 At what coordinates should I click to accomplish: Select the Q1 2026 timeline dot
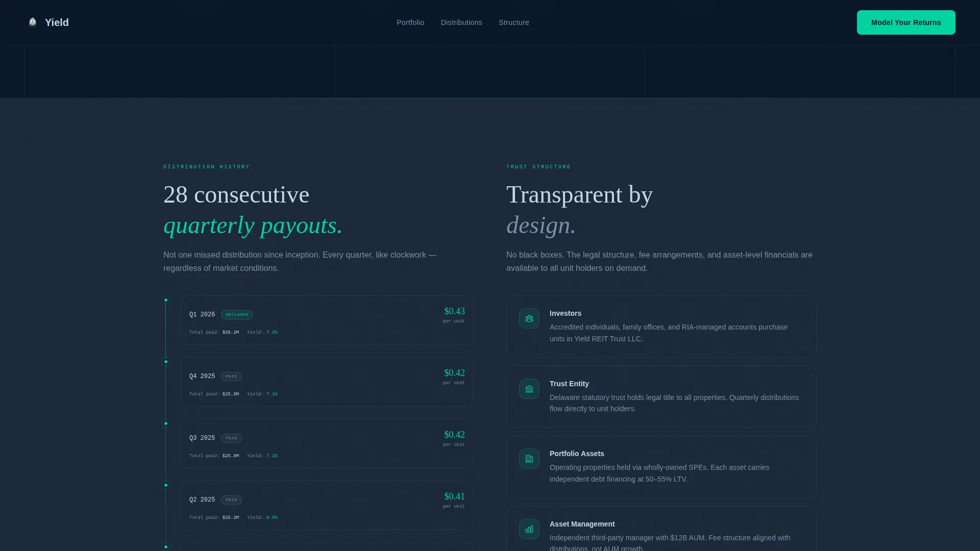166,300
